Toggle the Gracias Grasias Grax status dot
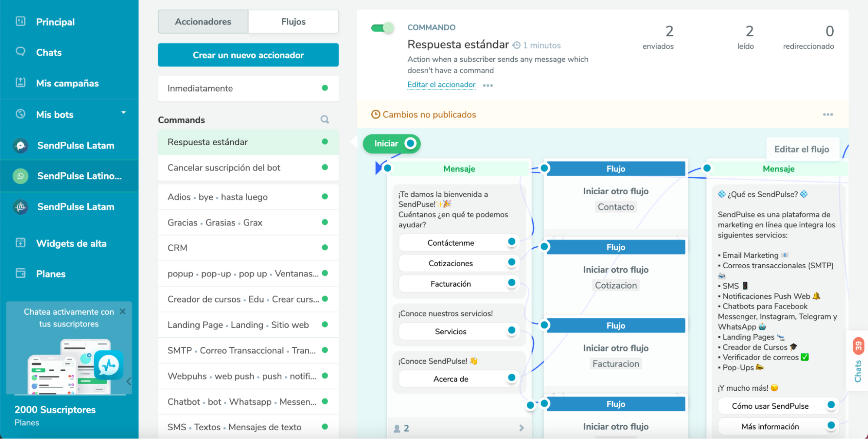The image size is (868, 439). (x=325, y=222)
